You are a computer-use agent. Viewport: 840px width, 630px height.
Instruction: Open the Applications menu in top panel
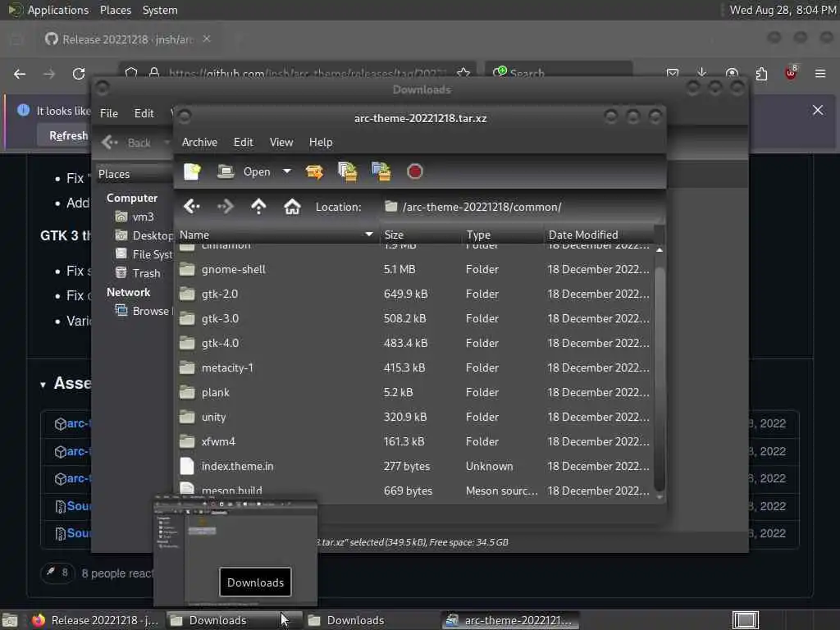click(58, 10)
